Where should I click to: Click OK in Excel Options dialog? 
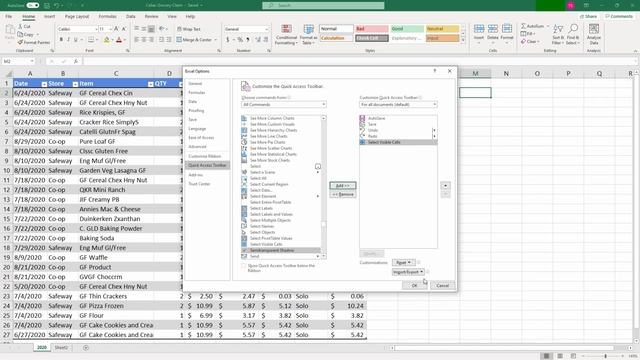click(x=414, y=285)
